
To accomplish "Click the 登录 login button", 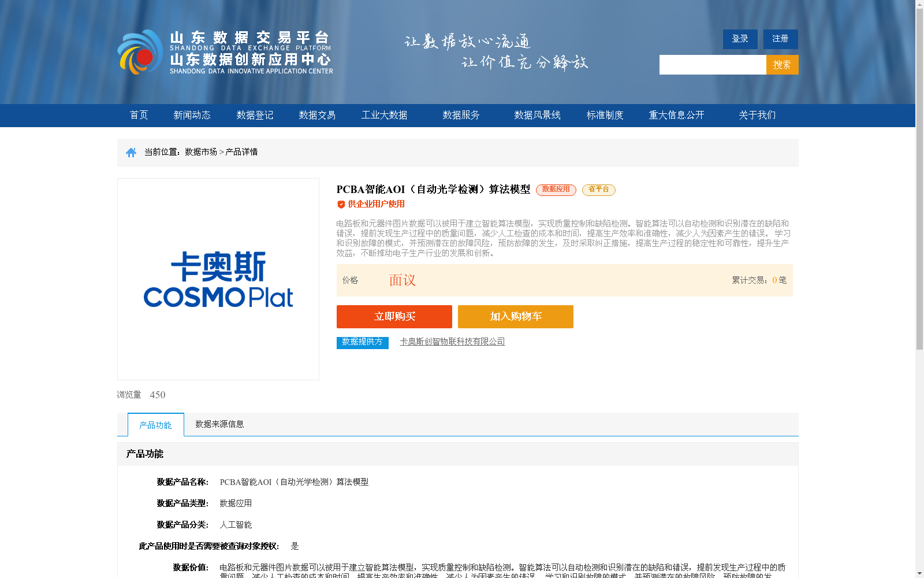I will pos(740,39).
